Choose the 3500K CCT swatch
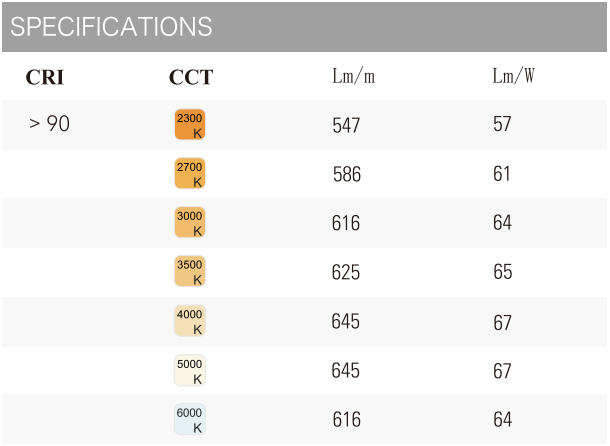The image size is (610, 446). coord(190,272)
